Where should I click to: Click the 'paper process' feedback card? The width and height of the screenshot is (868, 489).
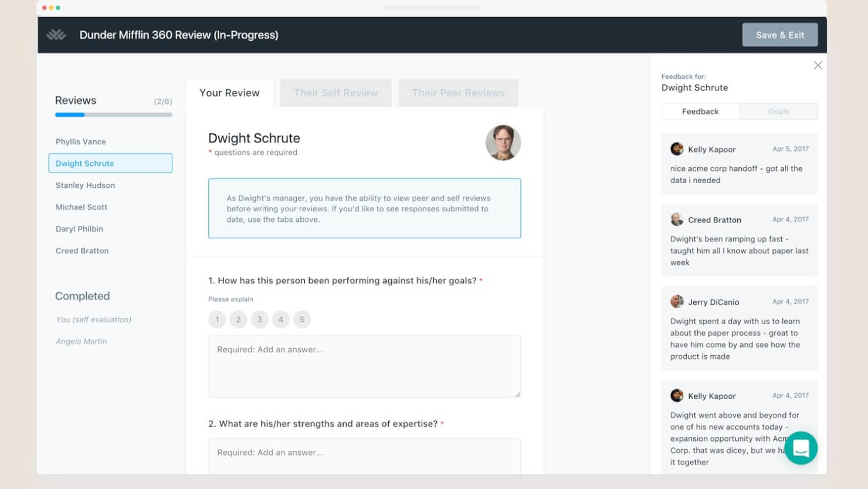pos(740,328)
